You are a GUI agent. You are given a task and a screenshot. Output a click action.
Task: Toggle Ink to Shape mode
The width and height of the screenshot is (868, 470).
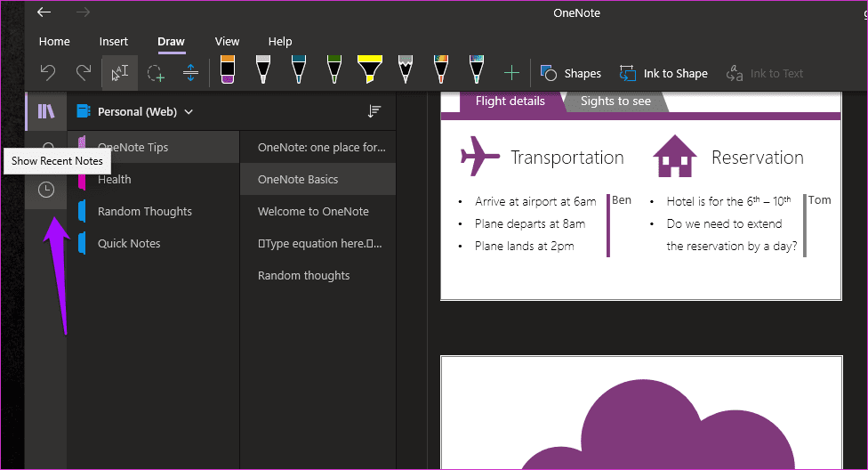[663, 73]
